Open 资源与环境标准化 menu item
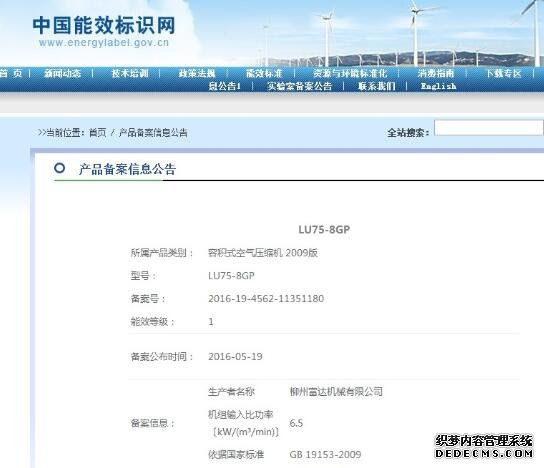Image resolution: width=544 pixels, height=468 pixels. 350,74
